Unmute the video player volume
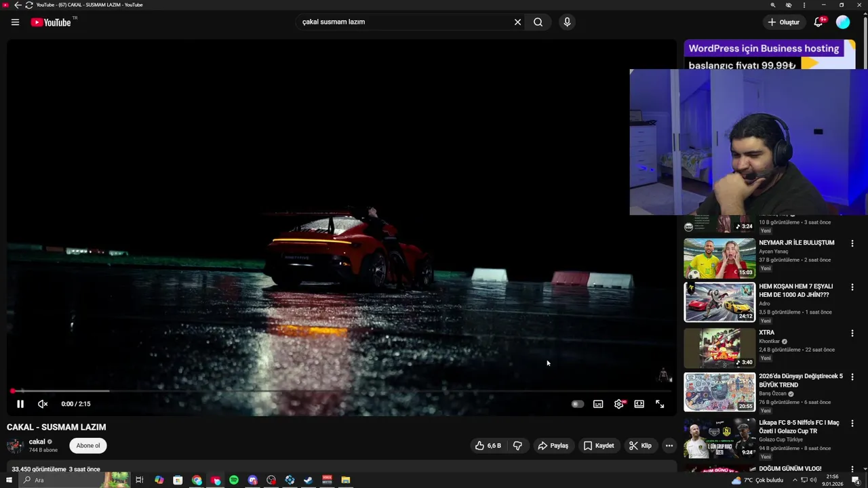Image resolution: width=868 pixels, height=488 pixels. (x=43, y=404)
